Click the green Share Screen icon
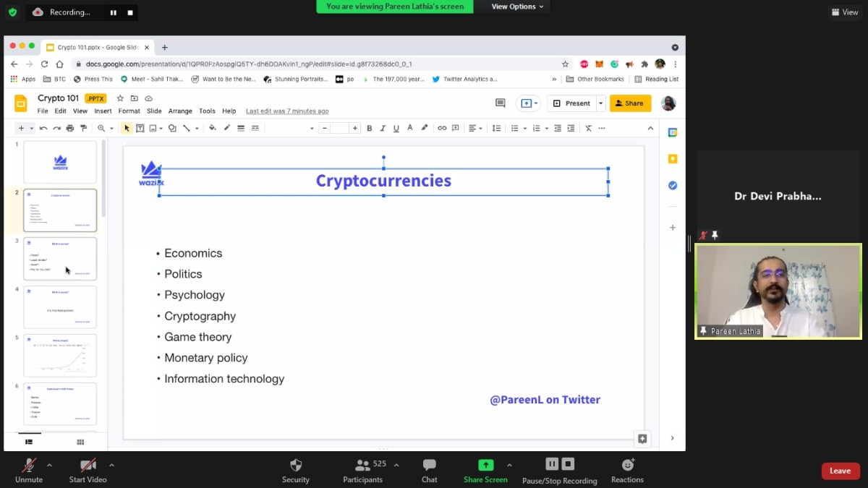868x488 pixels. point(485,465)
